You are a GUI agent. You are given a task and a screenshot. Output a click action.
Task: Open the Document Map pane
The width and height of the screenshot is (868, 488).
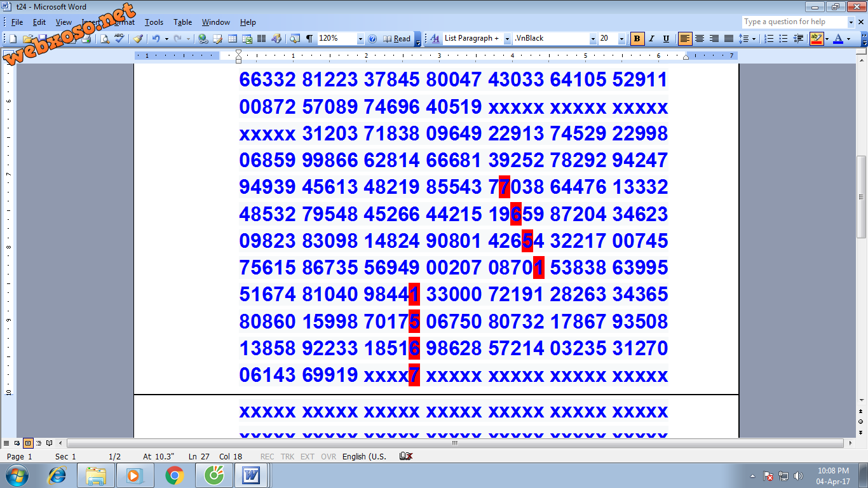tap(295, 39)
